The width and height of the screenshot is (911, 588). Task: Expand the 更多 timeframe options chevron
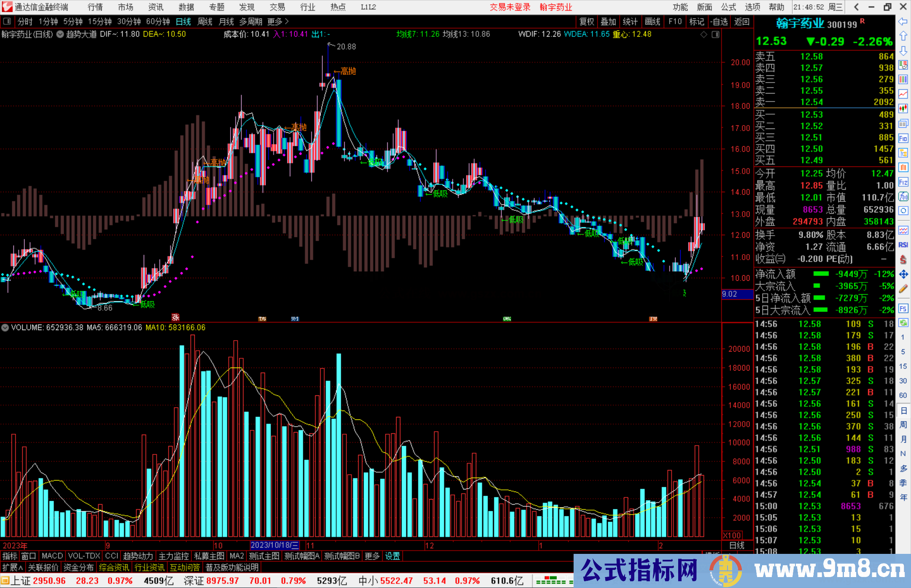[x=287, y=21]
